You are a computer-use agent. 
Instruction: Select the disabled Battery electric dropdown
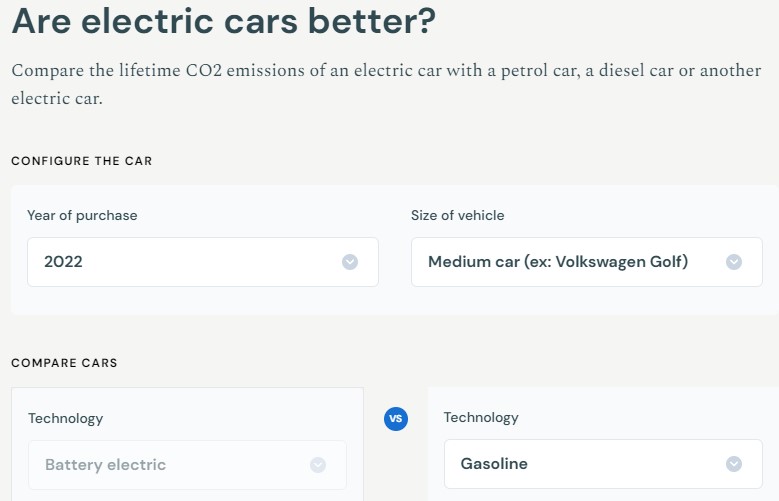point(187,465)
